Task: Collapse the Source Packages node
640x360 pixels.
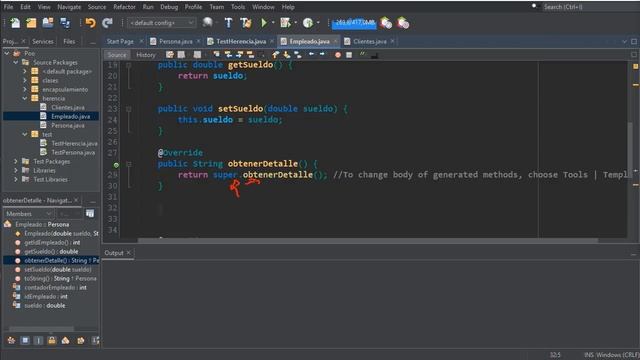Action: (x=16, y=62)
